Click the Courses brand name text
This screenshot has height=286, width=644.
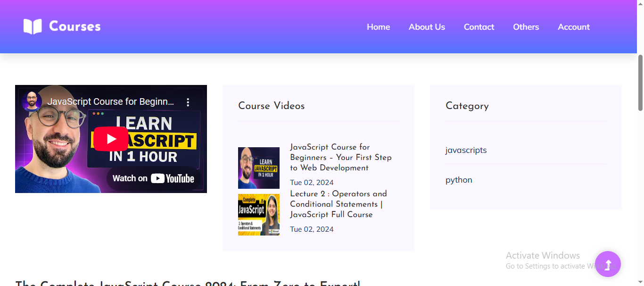point(74,26)
